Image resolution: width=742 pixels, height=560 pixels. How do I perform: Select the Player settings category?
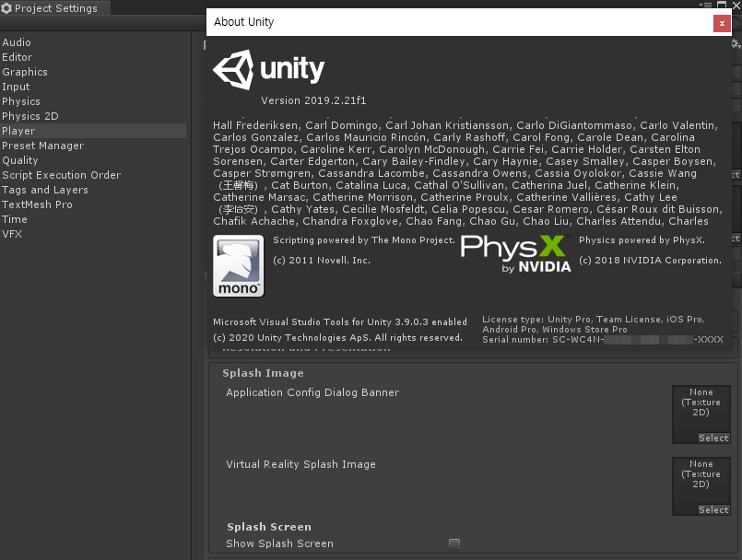click(x=93, y=131)
